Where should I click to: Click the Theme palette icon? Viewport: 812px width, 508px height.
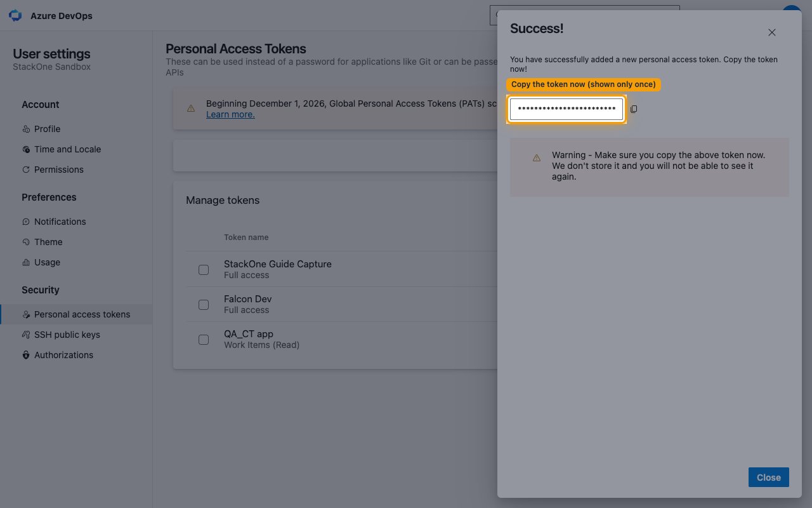pos(26,242)
